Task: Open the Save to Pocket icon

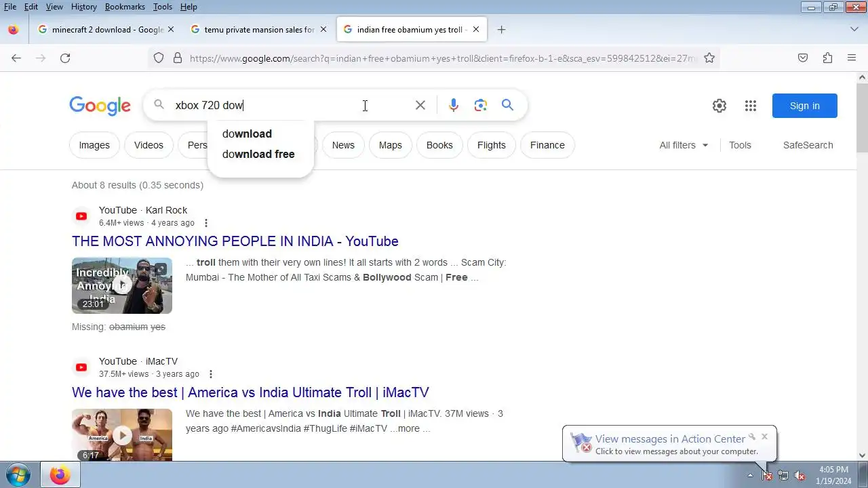Action: (803, 58)
